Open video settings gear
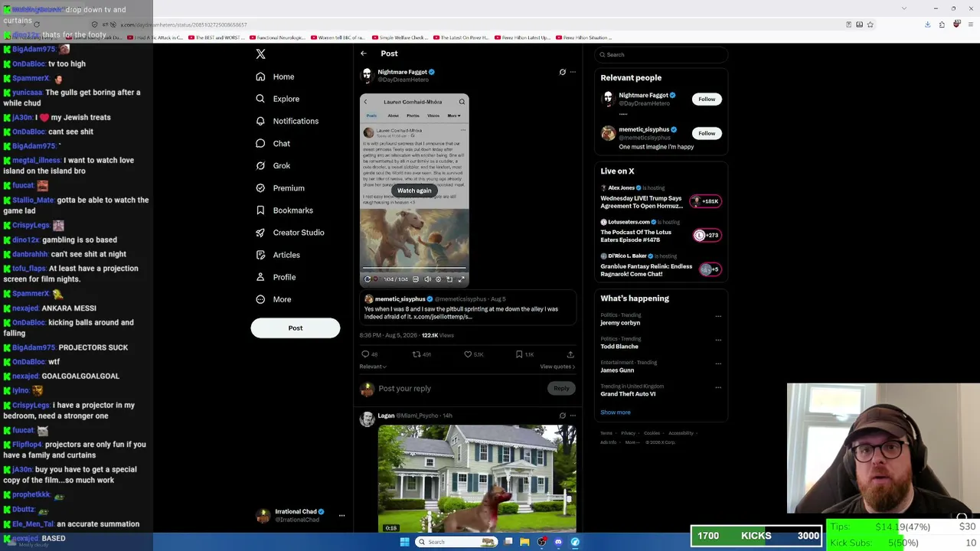Screen dimensions: 980x551 (438, 279)
